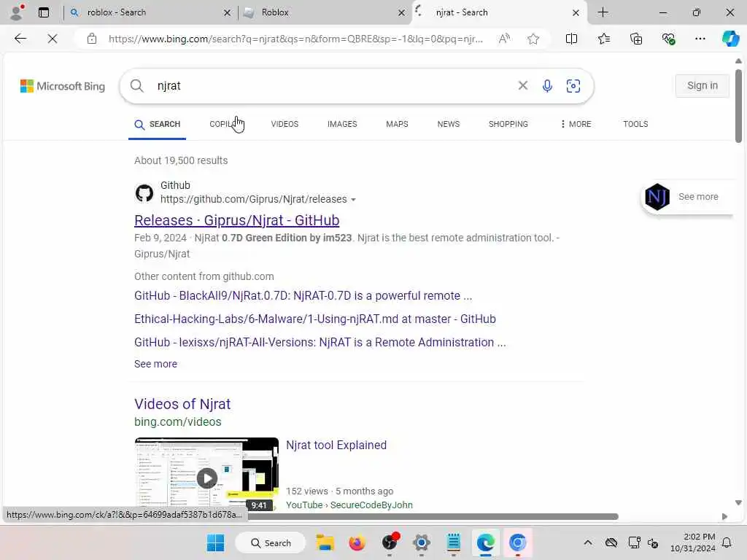Launch Firefox from the taskbar
This screenshot has width=747, height=560.
(357, 542)
